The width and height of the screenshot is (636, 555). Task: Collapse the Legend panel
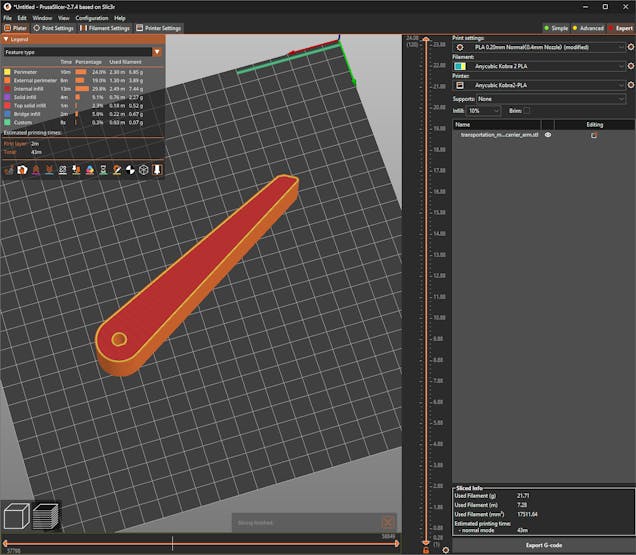(x=6, y=39)
